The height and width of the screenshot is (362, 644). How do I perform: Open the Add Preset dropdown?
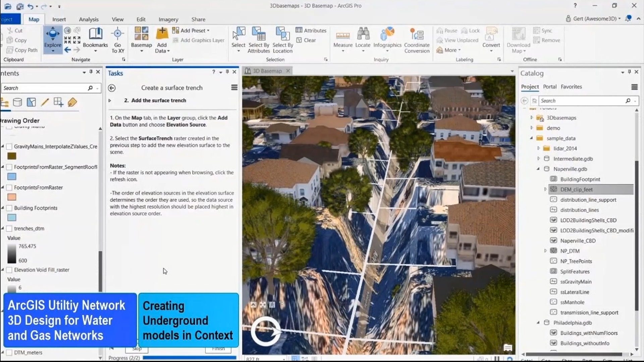click(193, 31)
